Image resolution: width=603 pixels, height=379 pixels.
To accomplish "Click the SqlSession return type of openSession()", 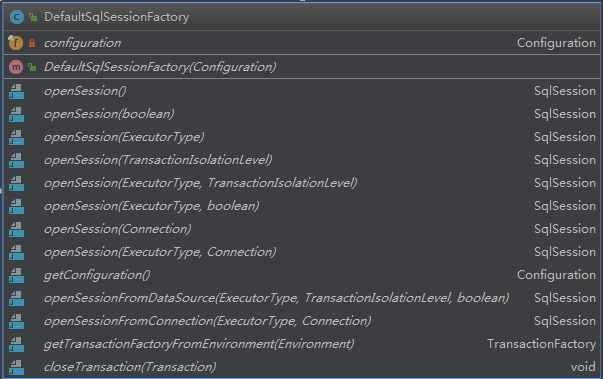I will coord(565,91).
